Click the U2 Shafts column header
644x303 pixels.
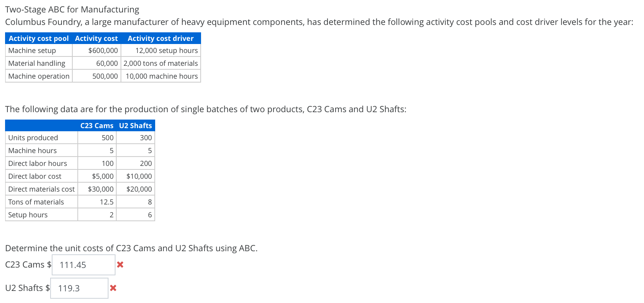click(x=135, y=125)
